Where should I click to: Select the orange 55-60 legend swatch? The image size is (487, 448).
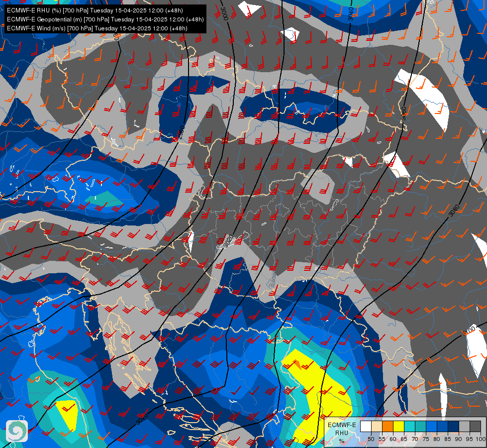(388, 427)
